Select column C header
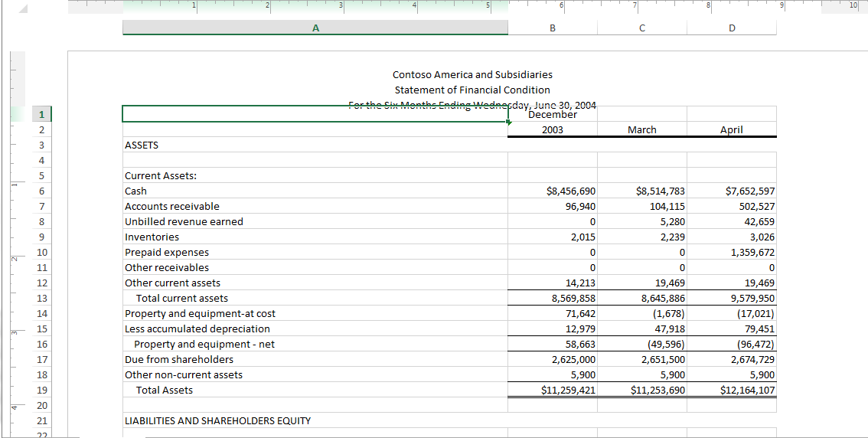868x438 pixels. coord(642,28)
